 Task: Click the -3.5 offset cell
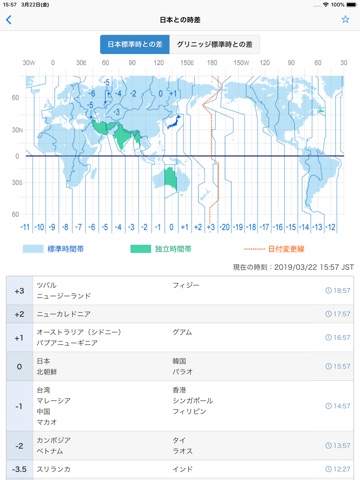(x=19, y=469)
